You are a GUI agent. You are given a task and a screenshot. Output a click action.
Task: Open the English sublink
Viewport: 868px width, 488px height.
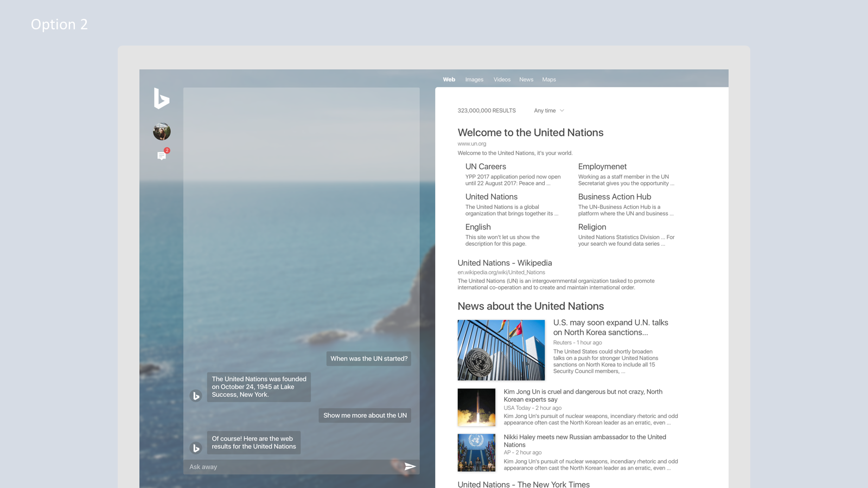tap(478, 227)
